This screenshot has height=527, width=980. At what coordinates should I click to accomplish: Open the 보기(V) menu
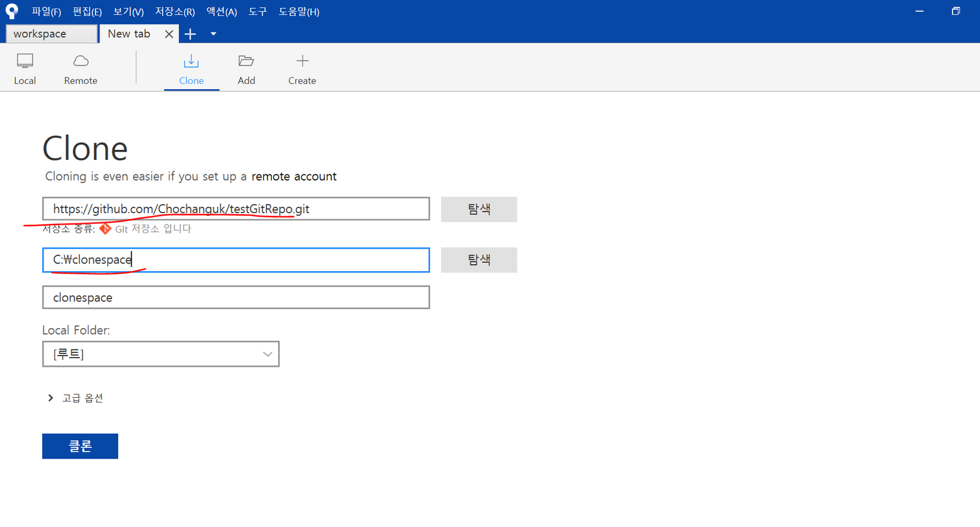pos(129,12)
